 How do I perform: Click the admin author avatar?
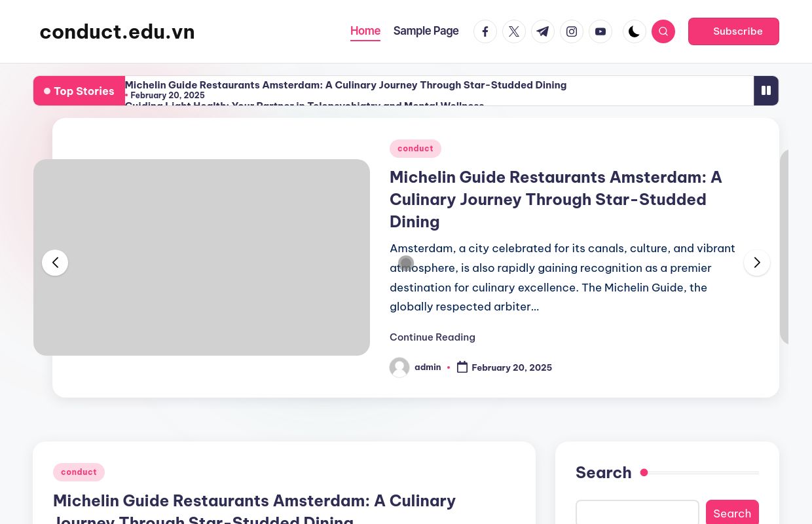(x=399, y=367)
